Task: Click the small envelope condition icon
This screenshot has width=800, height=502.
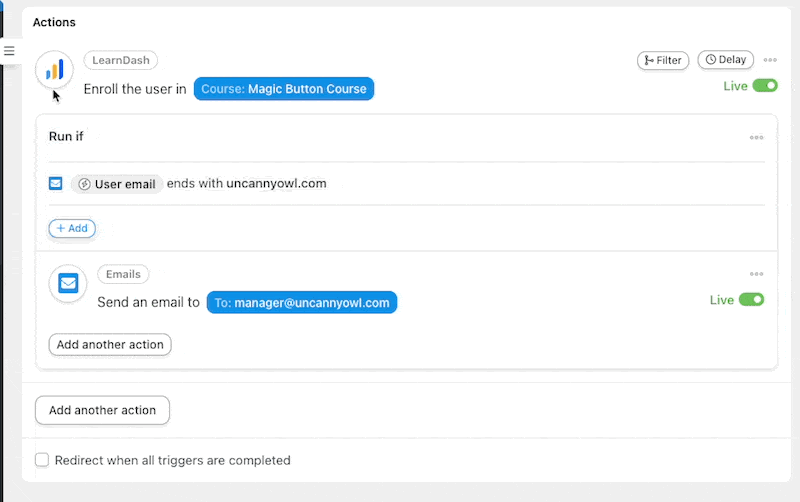Action: [x=56, y=184]
